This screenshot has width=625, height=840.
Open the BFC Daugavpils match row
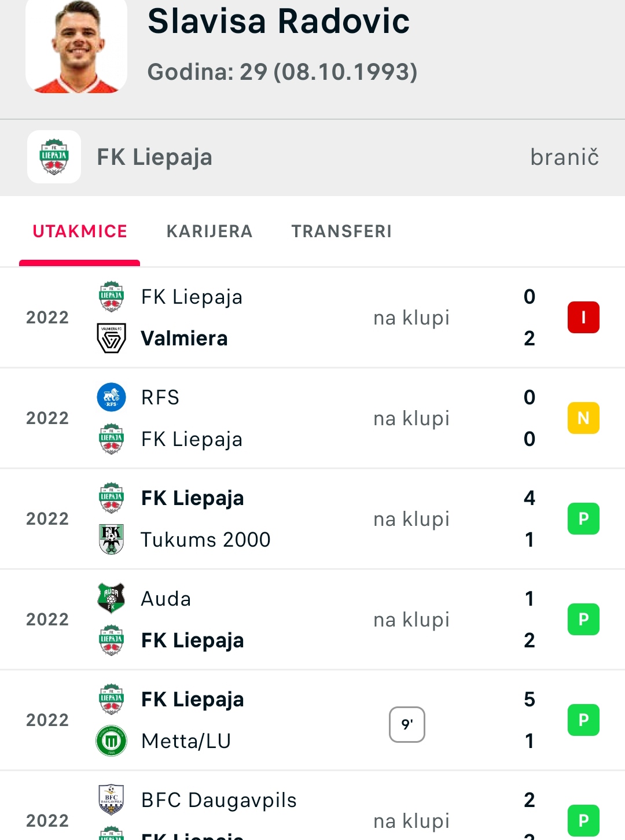click(x=312, y=805)
